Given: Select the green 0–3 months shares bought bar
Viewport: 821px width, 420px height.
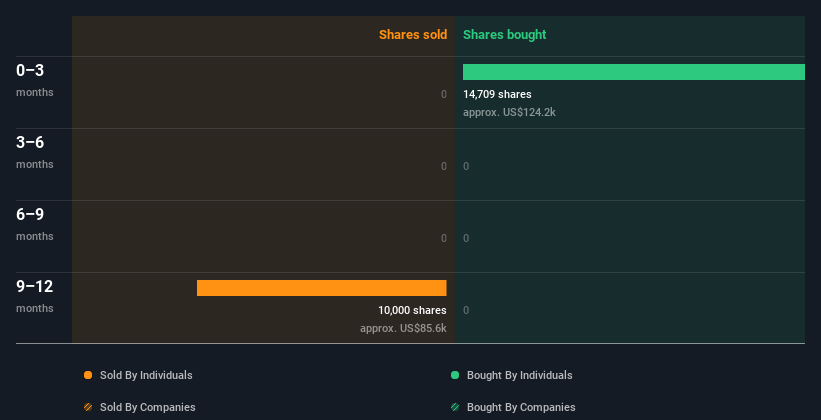Looking at the screenshot, I should click(x=634, y=72).
